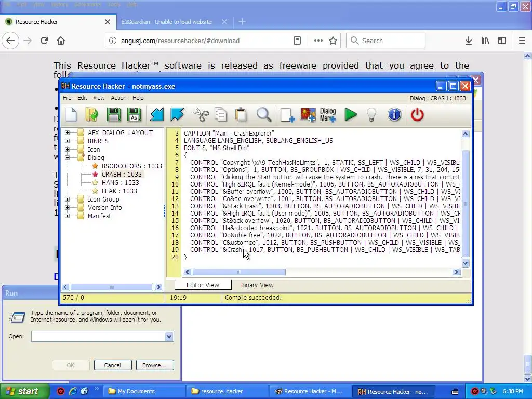
Task: Expand the AFX_DIALOG_LAYOUT tree node
Action: coord(67,132)
